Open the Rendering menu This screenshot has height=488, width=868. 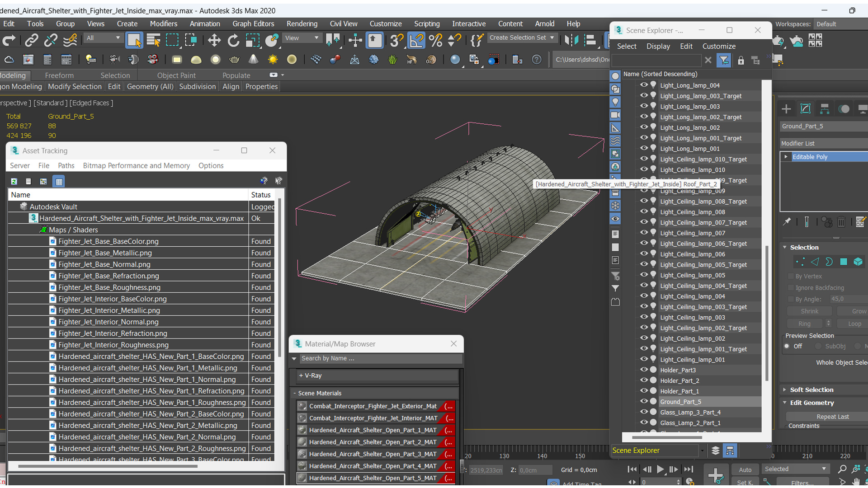click(x=302, y=23)
